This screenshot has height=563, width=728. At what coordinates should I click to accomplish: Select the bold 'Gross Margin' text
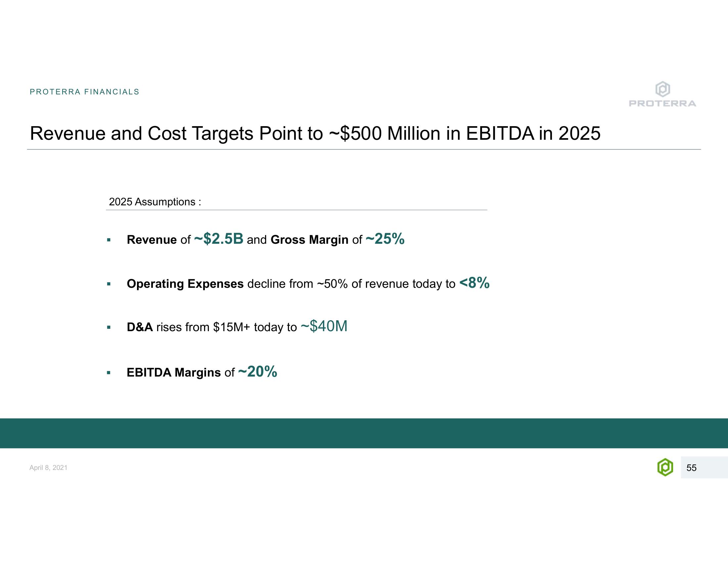tap(309, 240)
